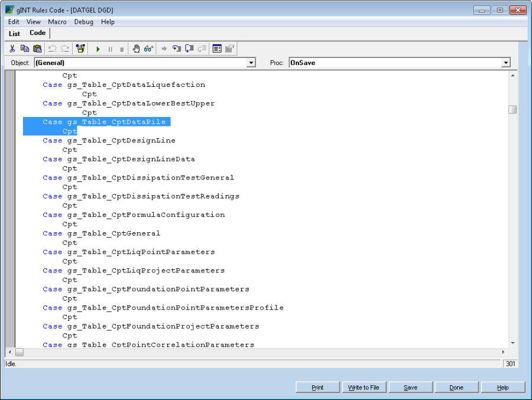Click the Step Over icon
This screenshot has height=400, width=532.
coord(190,49)
